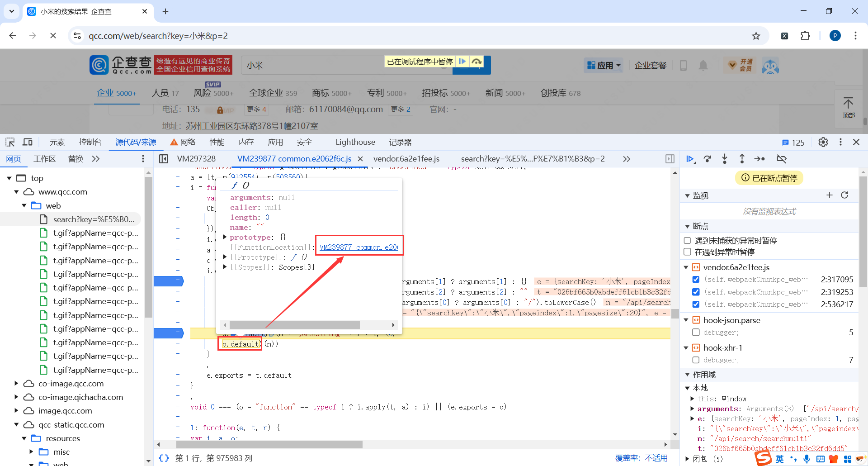
Task: Go back to previous page
Action: [x=13, y=36]
